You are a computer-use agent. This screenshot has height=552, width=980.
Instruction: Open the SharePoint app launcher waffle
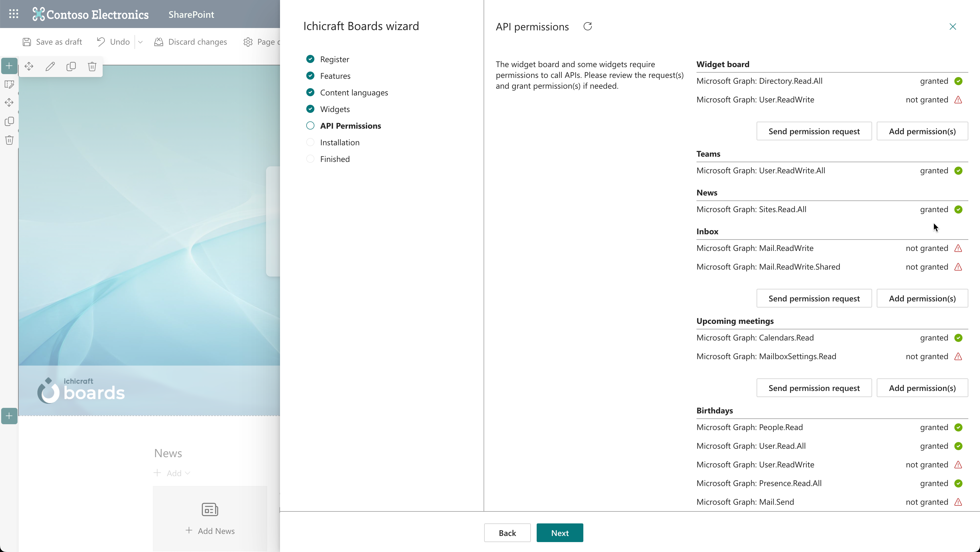click(x=14, y=14)
